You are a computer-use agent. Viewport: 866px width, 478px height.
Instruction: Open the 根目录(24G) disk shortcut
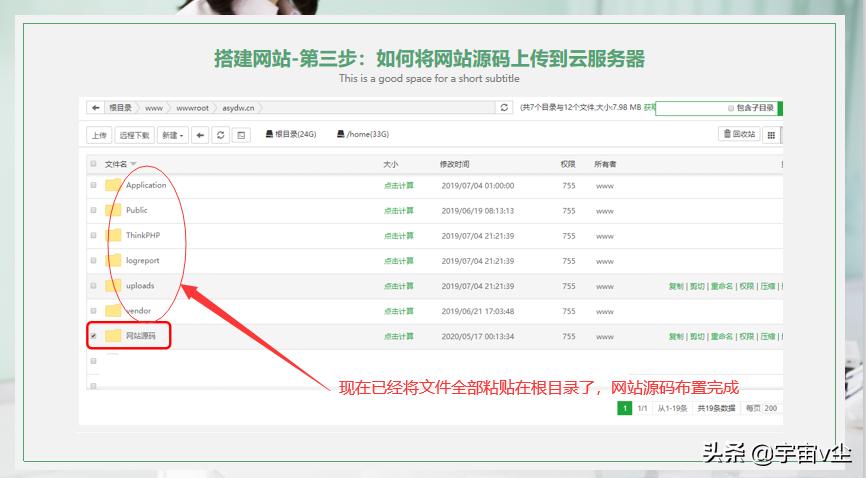point(291,134)
